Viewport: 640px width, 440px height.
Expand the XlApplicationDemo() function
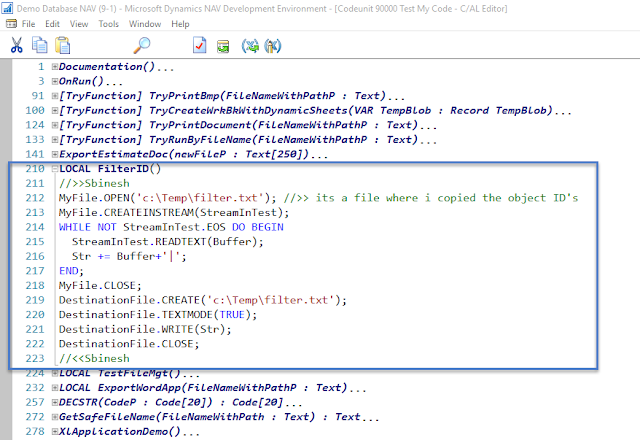55,431
